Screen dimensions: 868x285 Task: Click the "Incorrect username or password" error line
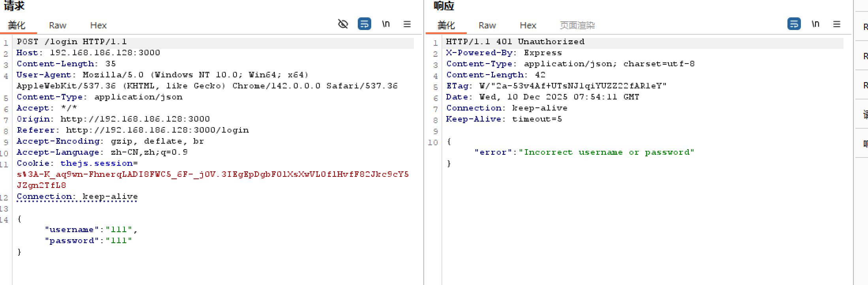(x=584, y=152)
